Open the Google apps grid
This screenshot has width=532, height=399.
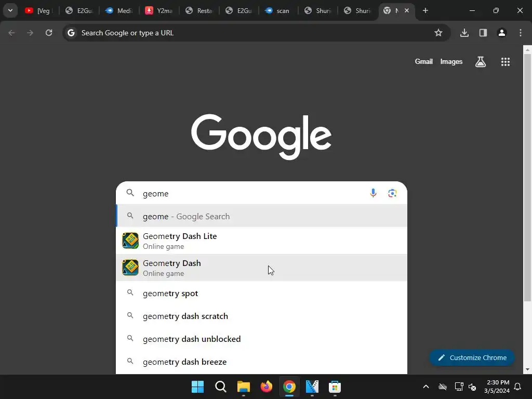click(506, 61)
